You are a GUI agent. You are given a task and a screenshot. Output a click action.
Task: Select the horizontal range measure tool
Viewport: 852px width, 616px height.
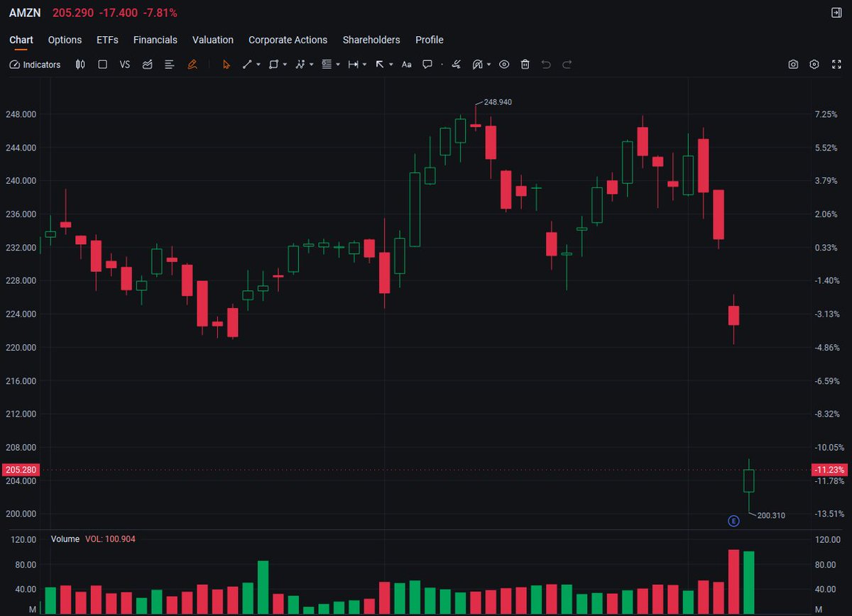point(353,65)
